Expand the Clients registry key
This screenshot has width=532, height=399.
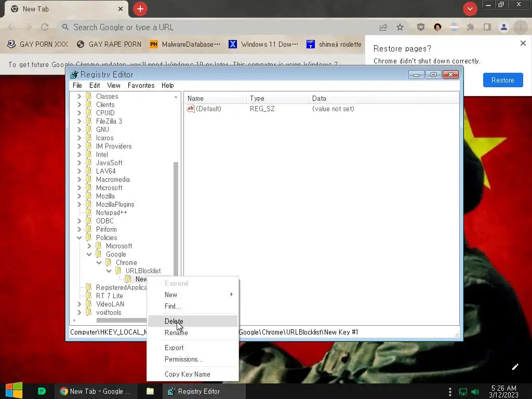click(x=79, y=104)
